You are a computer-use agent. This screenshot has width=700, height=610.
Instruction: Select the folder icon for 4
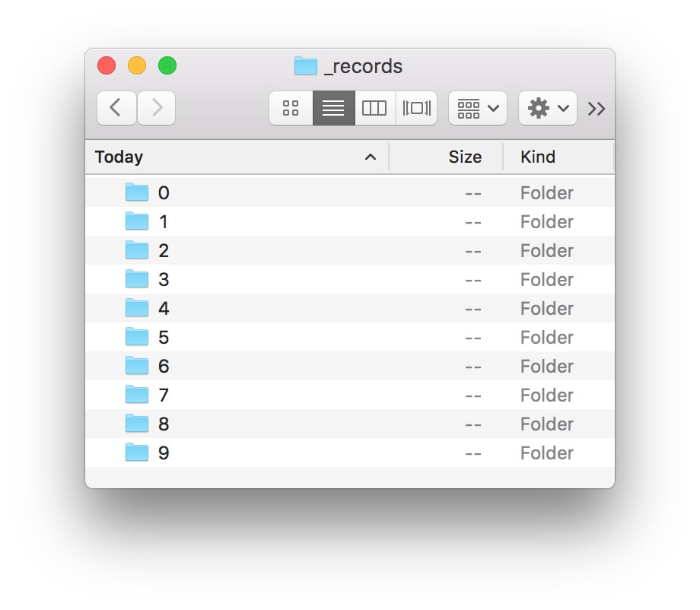click(x=137, y=308)
